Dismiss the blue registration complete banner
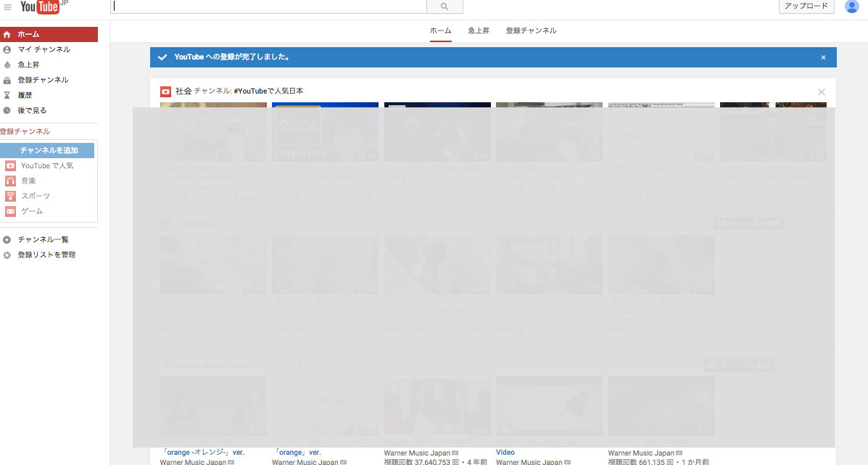 [823, 57]
